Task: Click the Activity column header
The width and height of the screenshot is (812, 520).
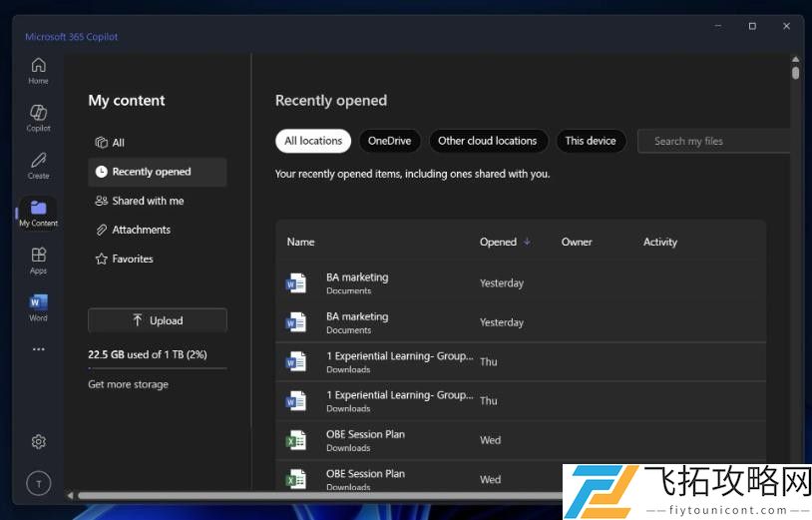Action: 660,242
